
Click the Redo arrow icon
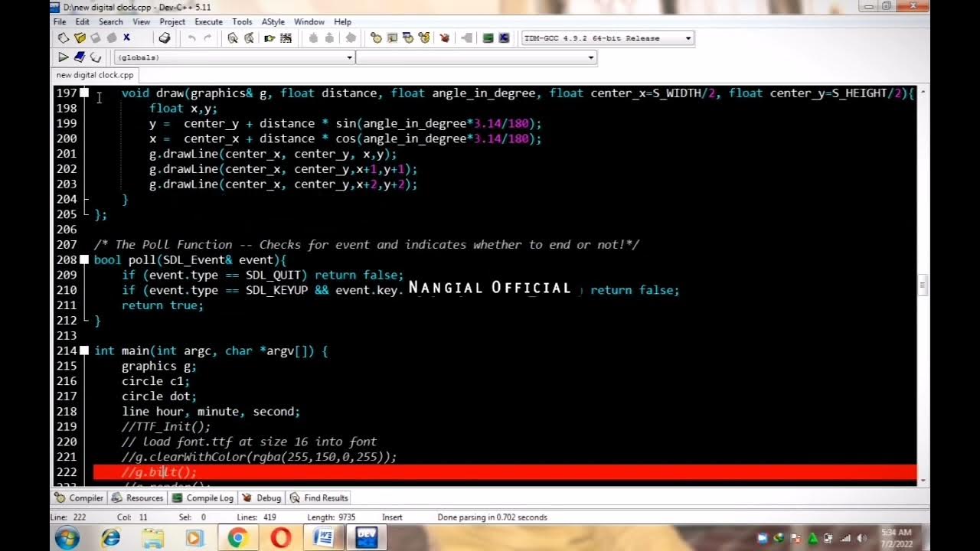tap(207, 37)
